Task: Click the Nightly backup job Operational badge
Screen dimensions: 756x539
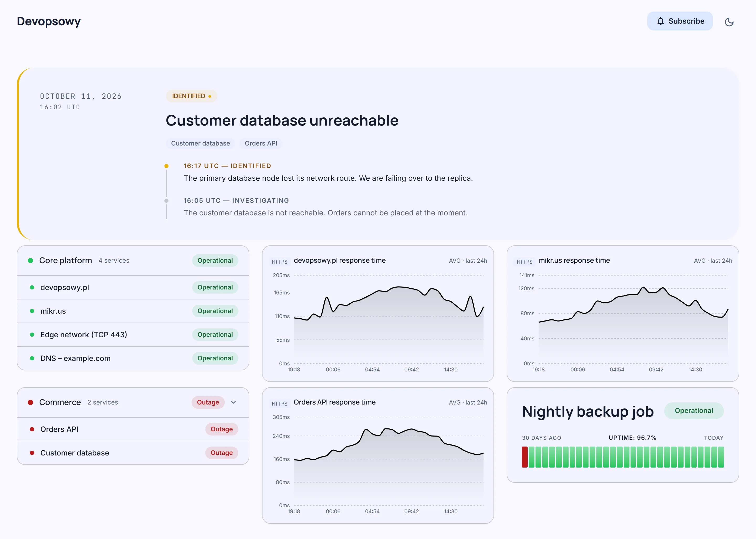Action: (694, 411)
